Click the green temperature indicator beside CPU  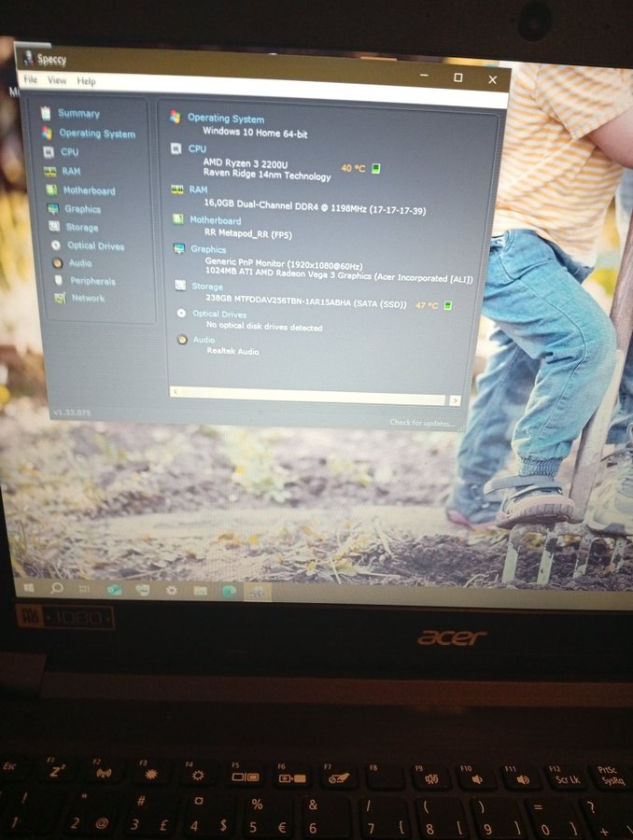coord(376,168)
